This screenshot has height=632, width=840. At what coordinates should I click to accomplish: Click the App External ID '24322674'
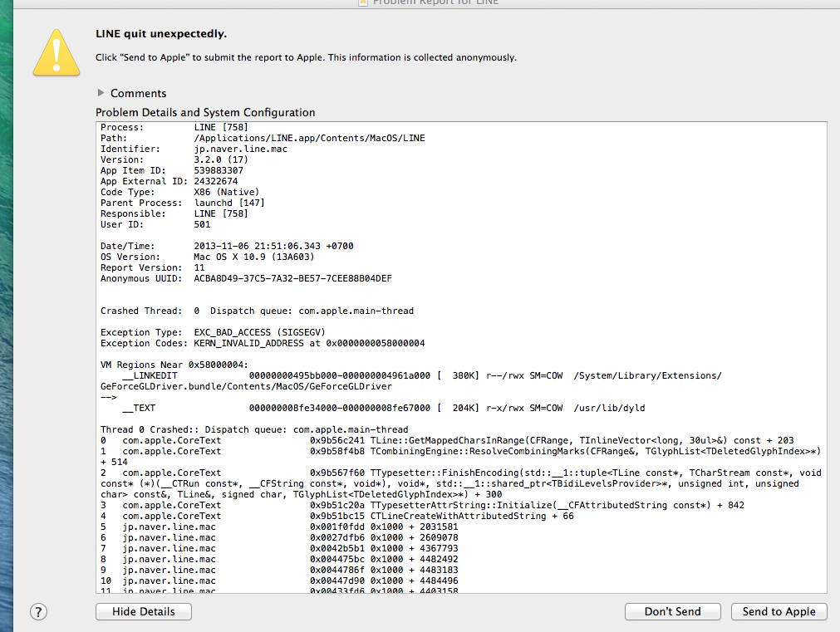[216, 181]
